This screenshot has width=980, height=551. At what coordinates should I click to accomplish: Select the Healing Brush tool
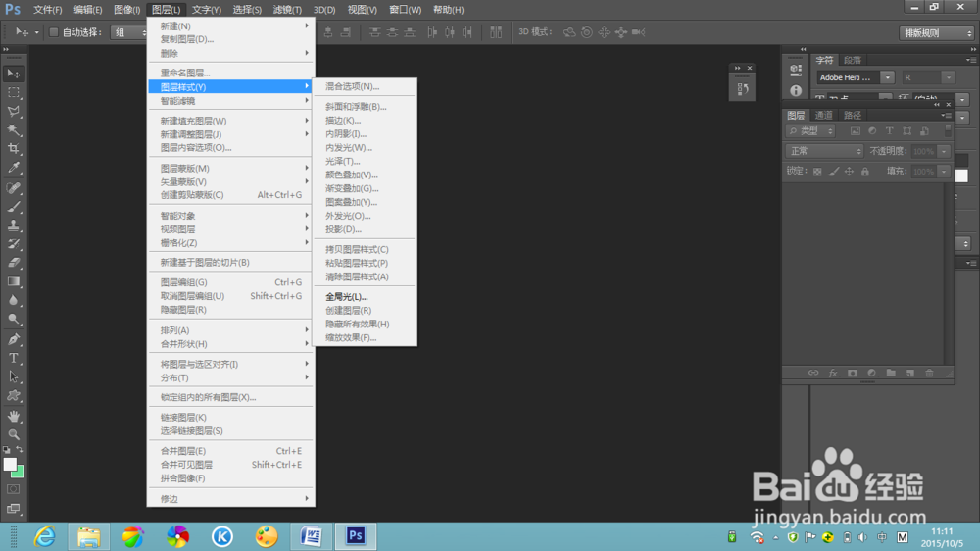(13, 187)
